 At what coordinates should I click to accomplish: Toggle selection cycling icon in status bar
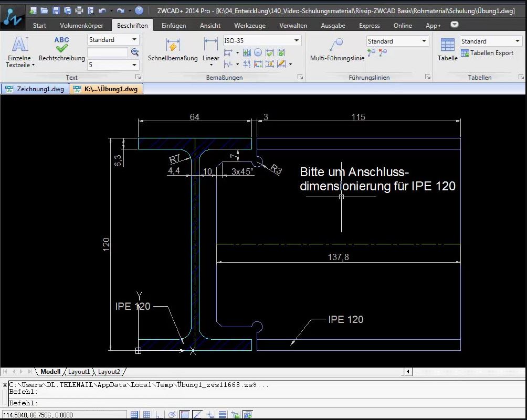[235, 415]
